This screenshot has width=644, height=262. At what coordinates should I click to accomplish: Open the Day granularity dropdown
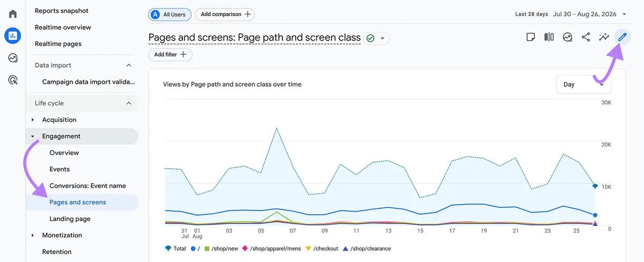(x=583, y=84)
